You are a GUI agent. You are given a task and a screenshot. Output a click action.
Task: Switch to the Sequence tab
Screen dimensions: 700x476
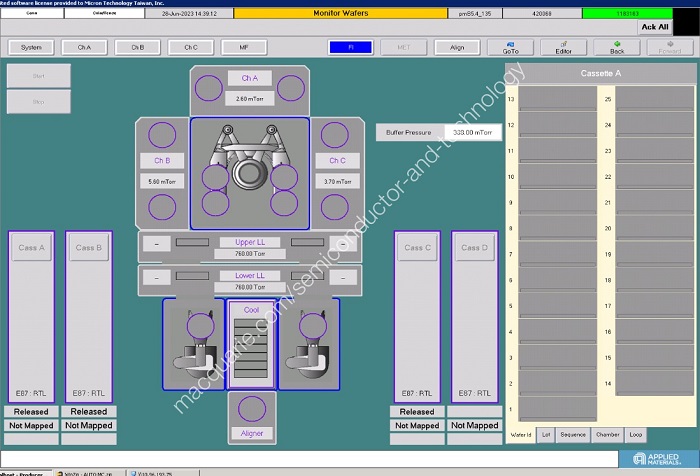tap(573, 435)
